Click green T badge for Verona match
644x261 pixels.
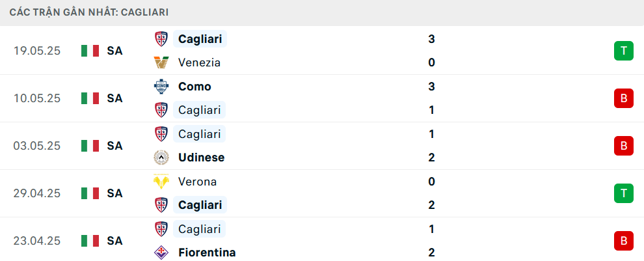pos(623,193)
